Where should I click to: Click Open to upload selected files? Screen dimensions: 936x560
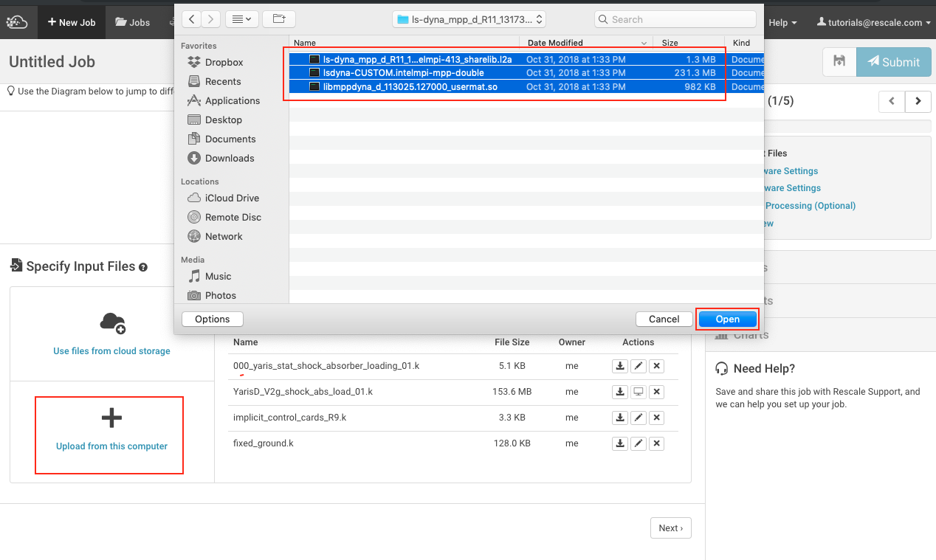727,319
